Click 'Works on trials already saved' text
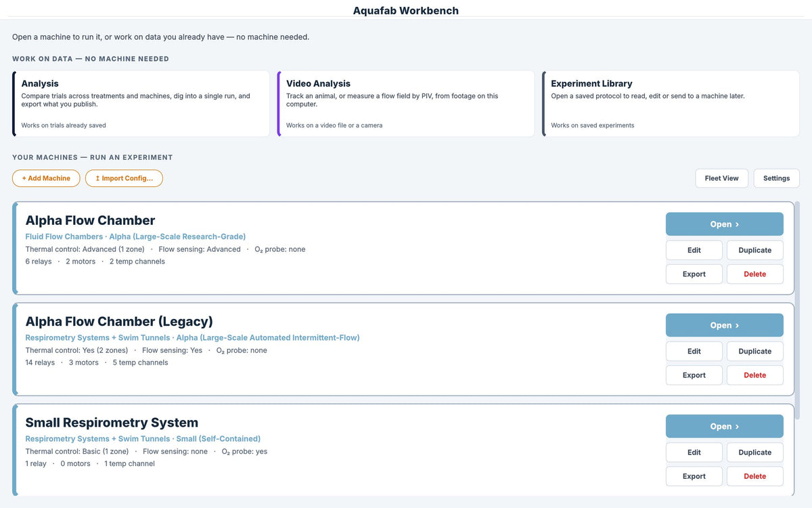This screenshot has height=508, width=812. [64, 125]
